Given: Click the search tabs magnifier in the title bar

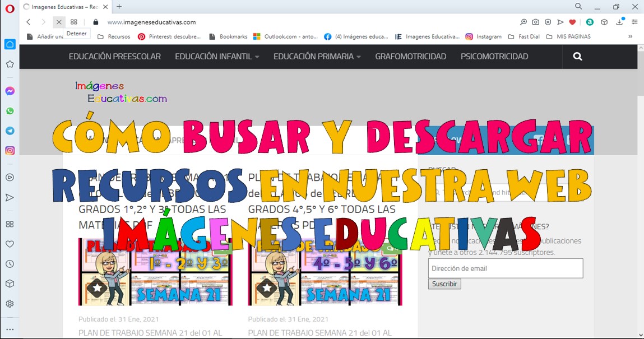Looking at the screenshot, I should 578,7.
